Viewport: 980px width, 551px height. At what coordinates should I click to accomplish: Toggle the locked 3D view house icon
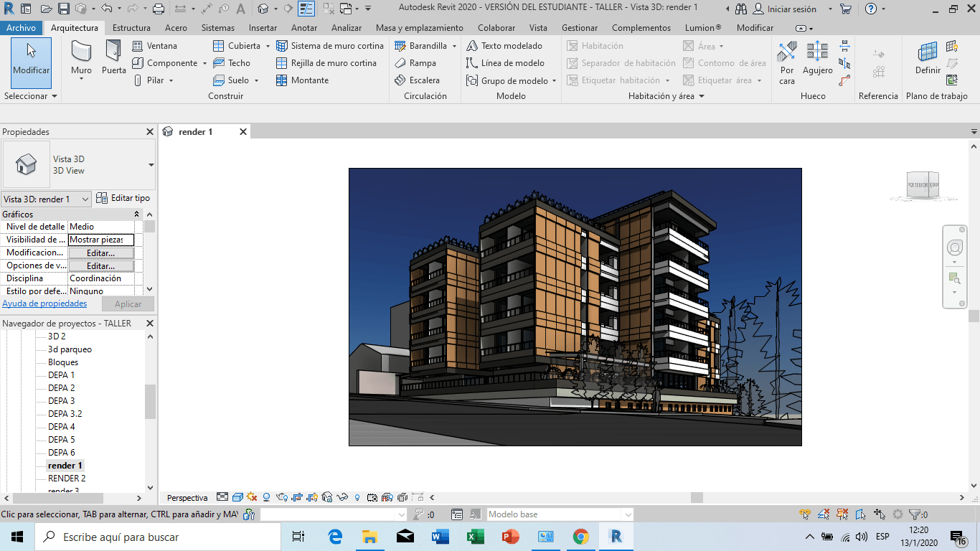[327, 497]
